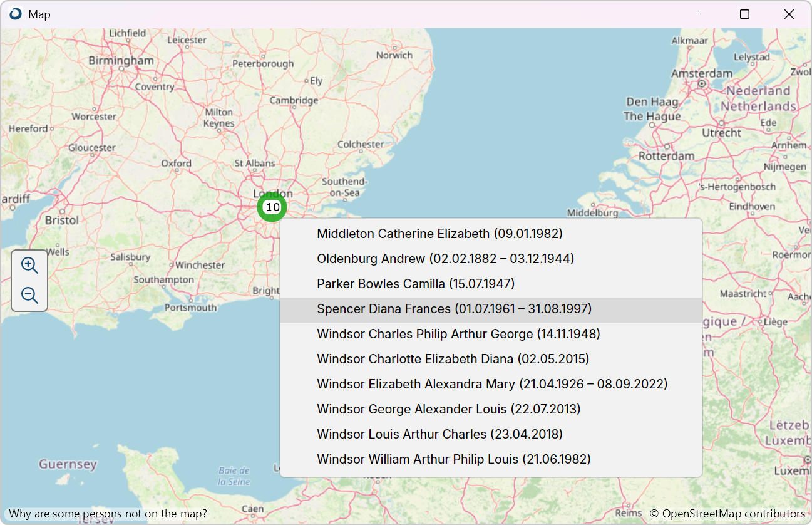The height and width of the screenshot is (525, 812).
Task: Open 'Why are some persons not on the map?'
Action: pos(108,514)
